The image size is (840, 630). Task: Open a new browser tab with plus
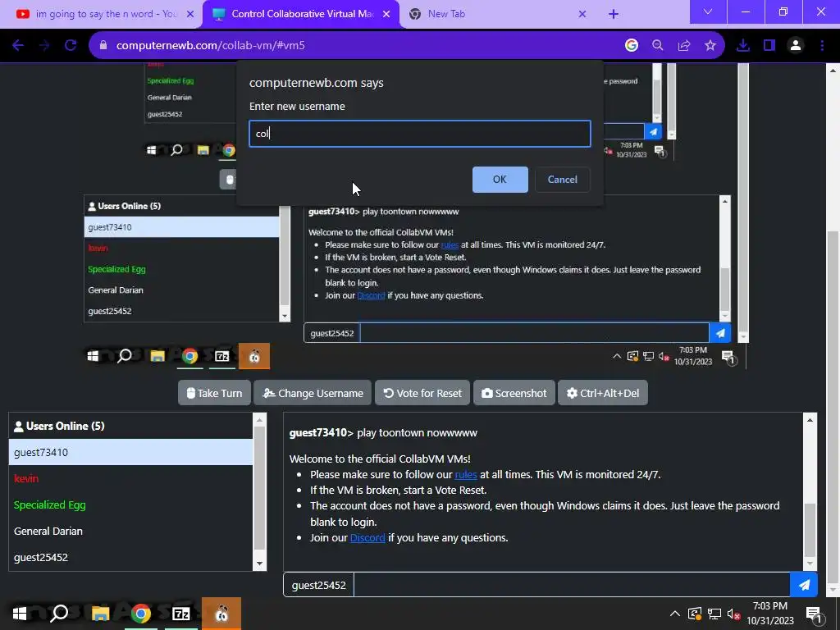tap(614, 14)
